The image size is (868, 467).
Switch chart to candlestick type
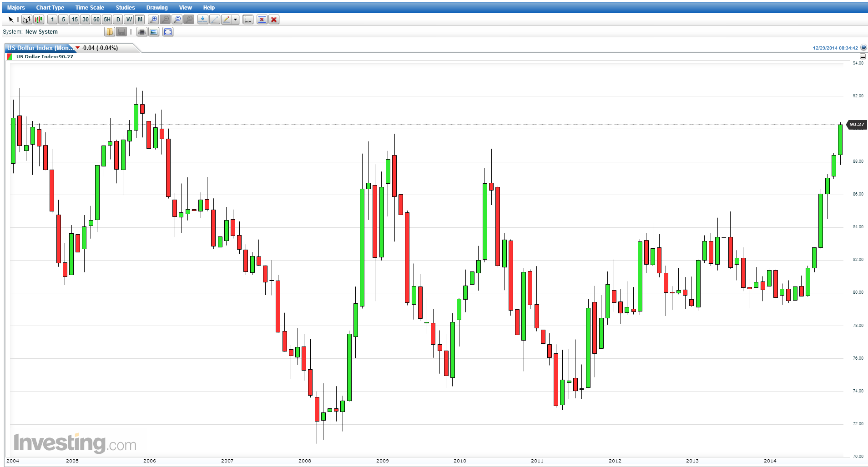click(39, 20)
